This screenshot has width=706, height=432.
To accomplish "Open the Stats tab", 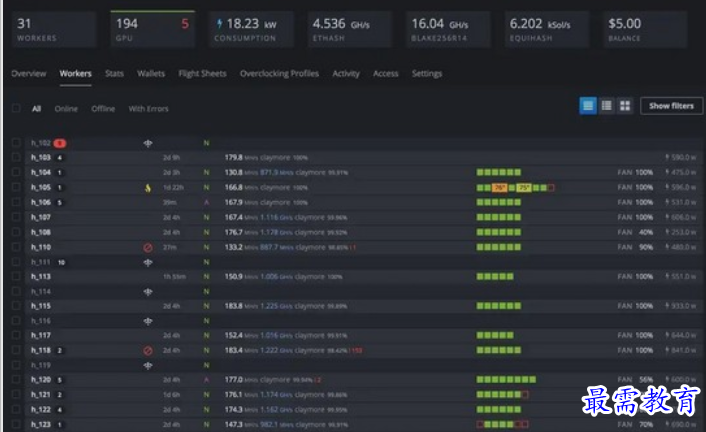I will (114, 73).
